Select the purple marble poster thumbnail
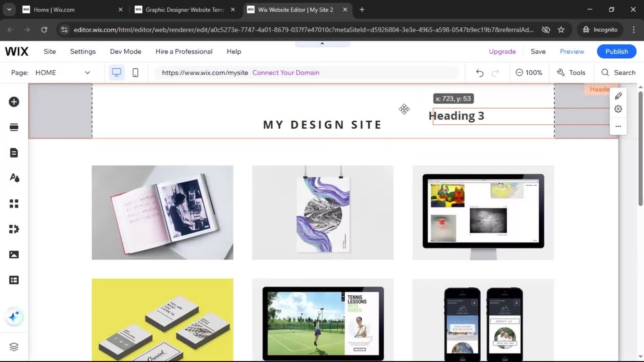Image resolution: width=644 pixels, height=362 pixels. point(323,213)
